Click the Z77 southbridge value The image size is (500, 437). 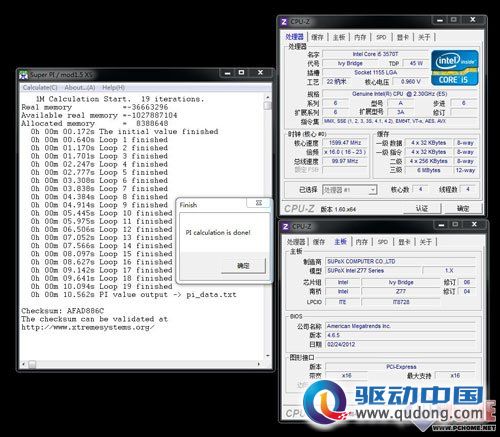tap(401, 291)
